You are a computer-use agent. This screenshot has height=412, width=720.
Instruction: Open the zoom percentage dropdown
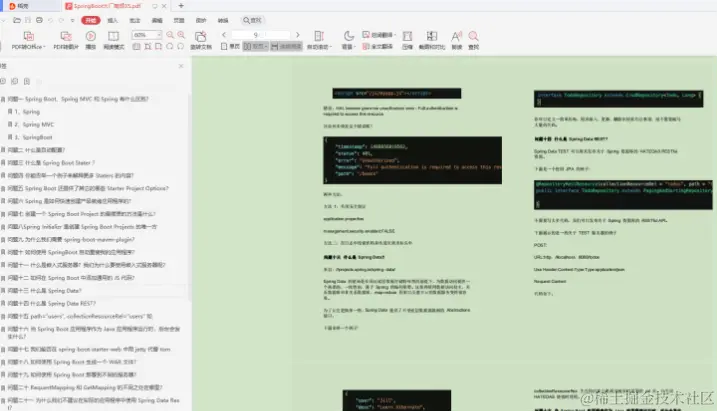(159, 35)
